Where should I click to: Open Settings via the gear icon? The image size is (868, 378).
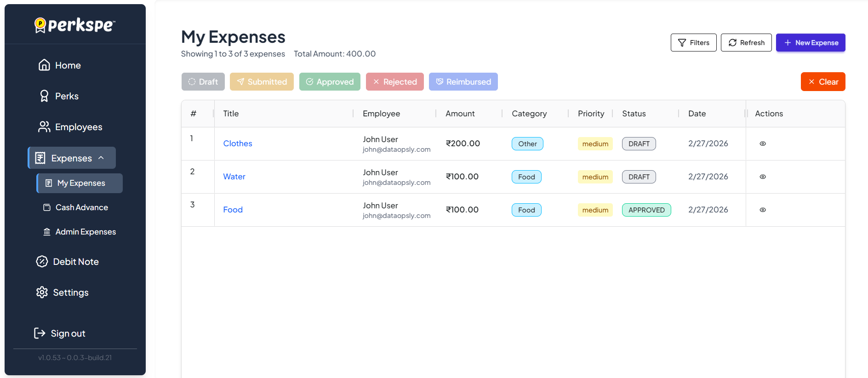tap(42, 292)
